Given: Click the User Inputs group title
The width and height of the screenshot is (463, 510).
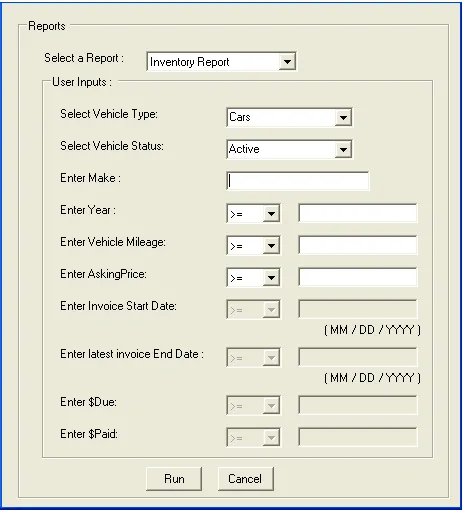Looking at the screenshot, I should 82,82.
